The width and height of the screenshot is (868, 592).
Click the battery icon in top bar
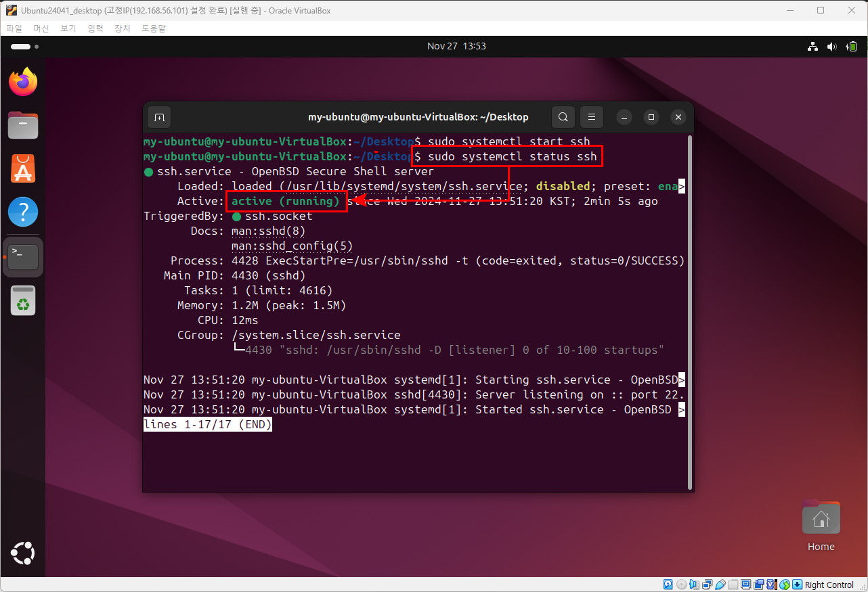point(852,47)
